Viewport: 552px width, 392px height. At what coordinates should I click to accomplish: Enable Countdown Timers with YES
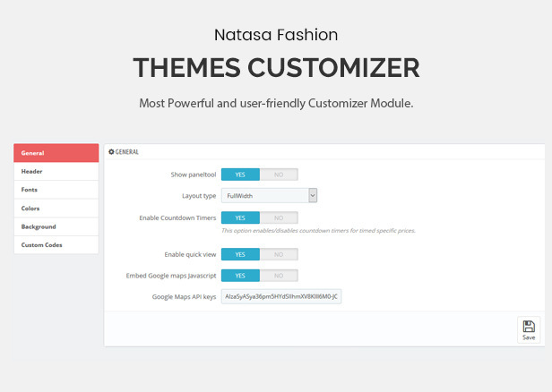[x=240, y=217]
